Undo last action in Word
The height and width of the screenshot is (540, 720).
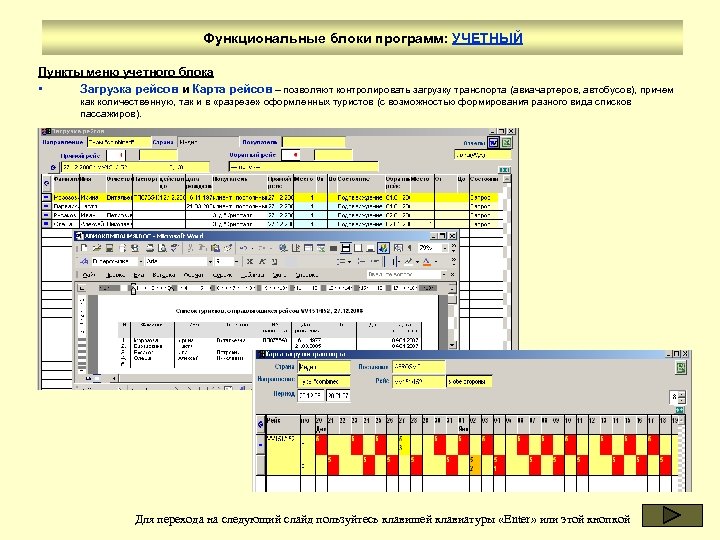(244, 248)
